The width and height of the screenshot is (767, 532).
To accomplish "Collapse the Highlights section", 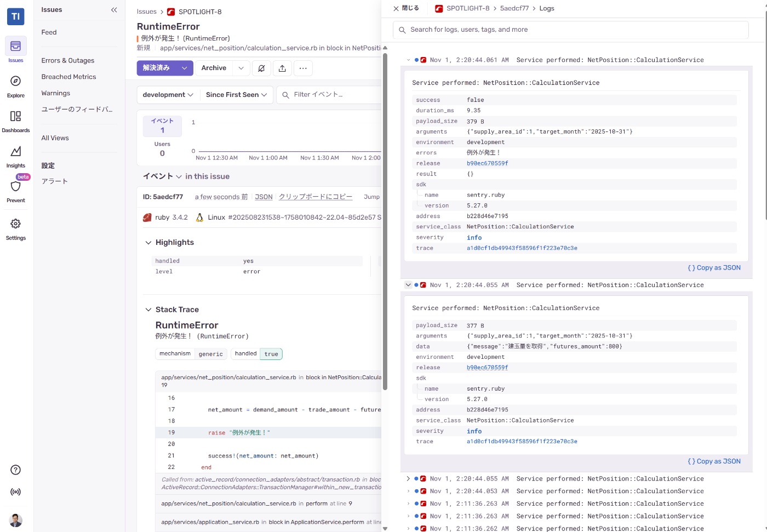I will coord(148,242).
